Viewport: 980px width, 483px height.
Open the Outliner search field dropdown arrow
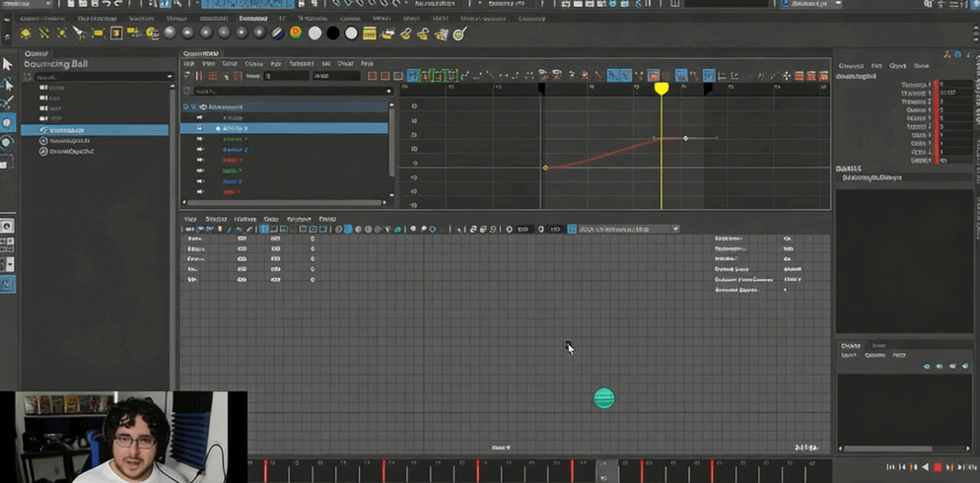(x=170, y=77)
